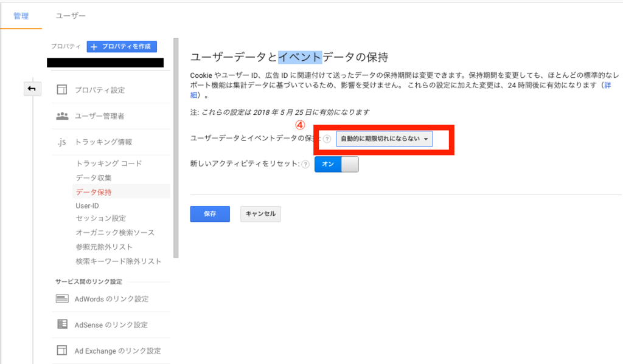
Task: Open AdWords のリンク設定
Action: pyautogui.click(x=111, y=299)
